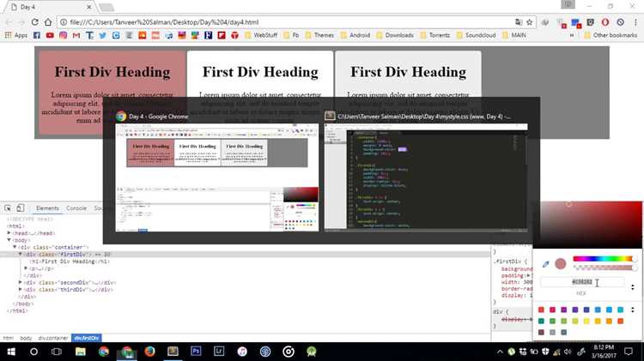Click in the color spectrum gradient area
The width and height of the screenshot is (644, 361).
(x=587, y=225)
